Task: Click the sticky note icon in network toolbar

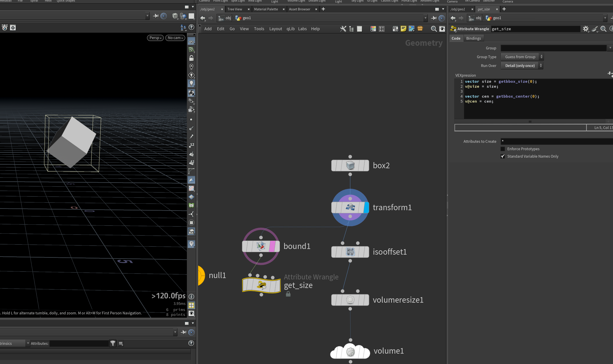Action: click(403, 29)
